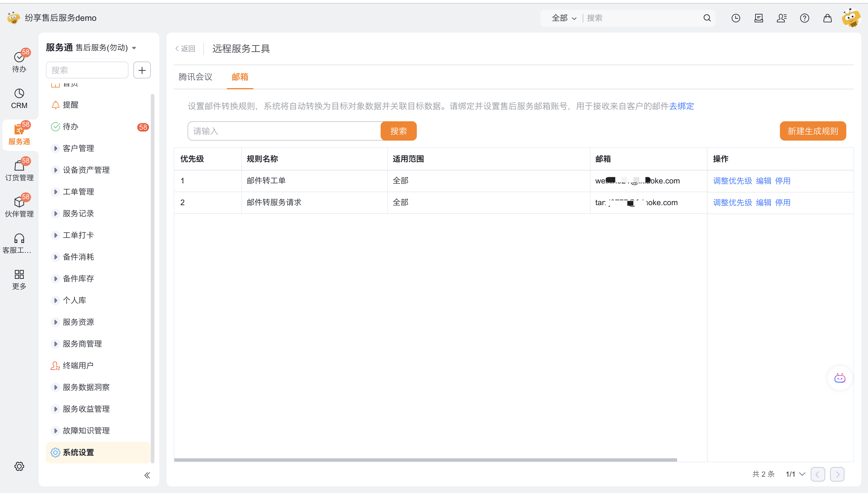
Task: Click the 新建生成规则 button
Action: (813, 131)
